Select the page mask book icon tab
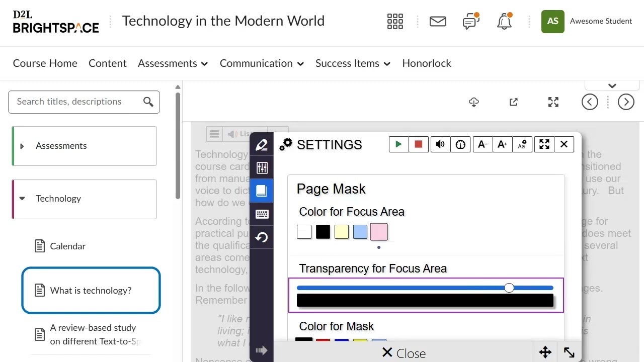The height and width of the screenshot is (362, 644). tap(262, 191)
